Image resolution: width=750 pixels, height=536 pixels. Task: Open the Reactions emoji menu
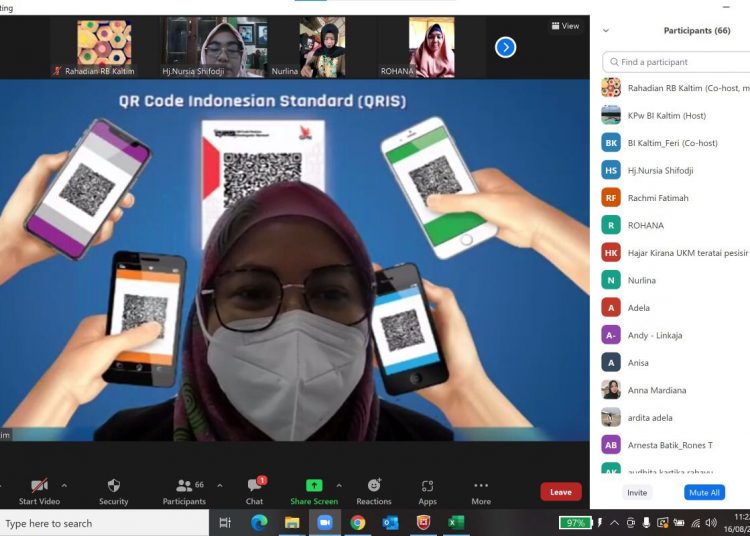tap(374, 485)
